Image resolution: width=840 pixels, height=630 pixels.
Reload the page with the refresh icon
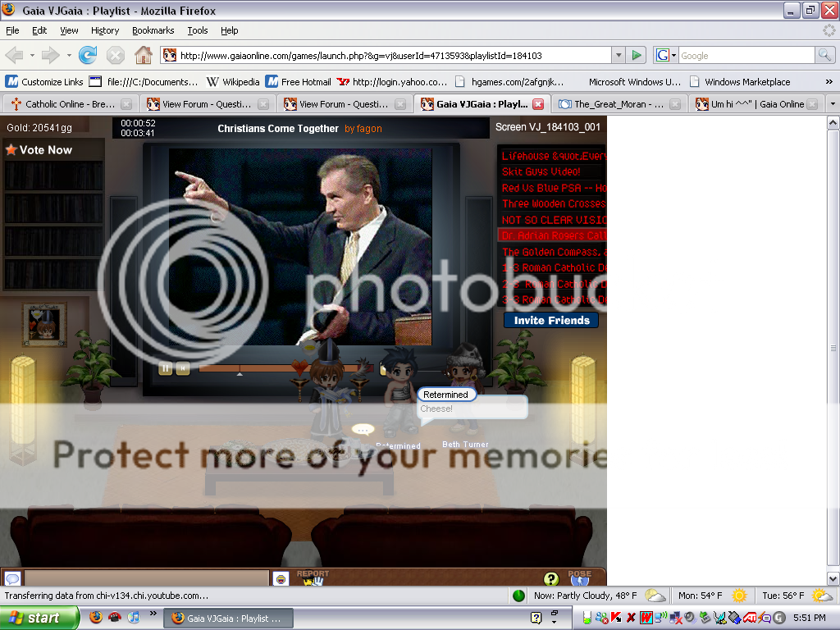pos(88,56)
